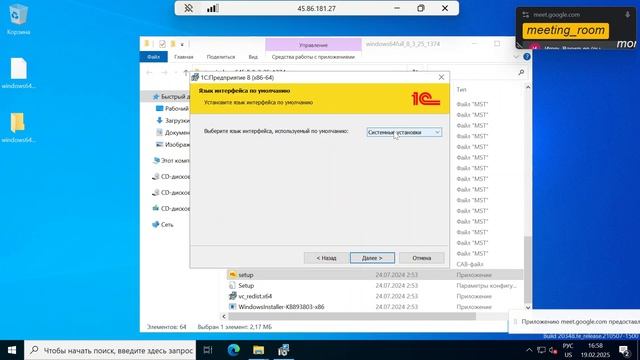The width and height of the screenshot is (640, 360).
Task: Open the Системные установки language dropdown
Action: tap(404, 132)
